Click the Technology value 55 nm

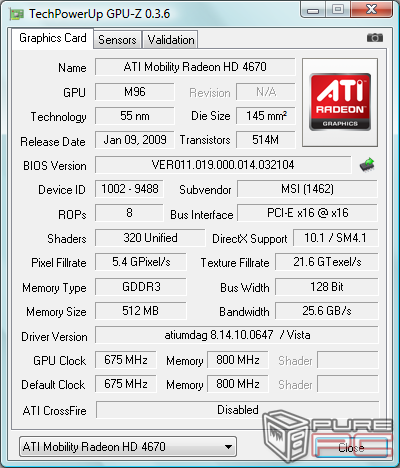(x=135, y=116)
